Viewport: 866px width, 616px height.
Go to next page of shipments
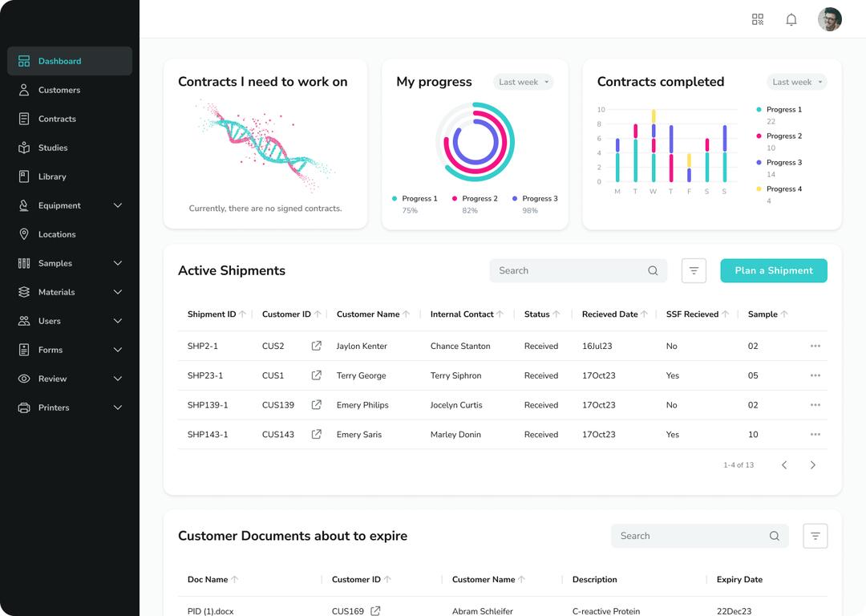click(812, 465)
